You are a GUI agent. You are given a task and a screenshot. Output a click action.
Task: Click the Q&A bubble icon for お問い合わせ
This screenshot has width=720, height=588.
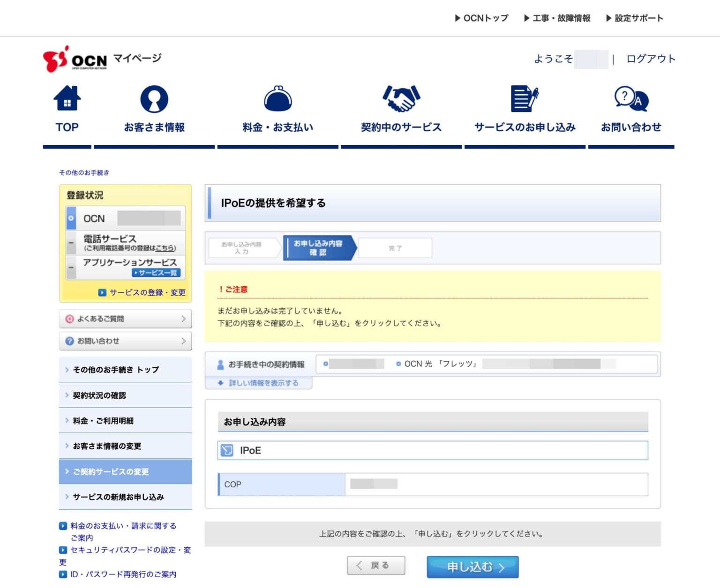click(631, 99)
